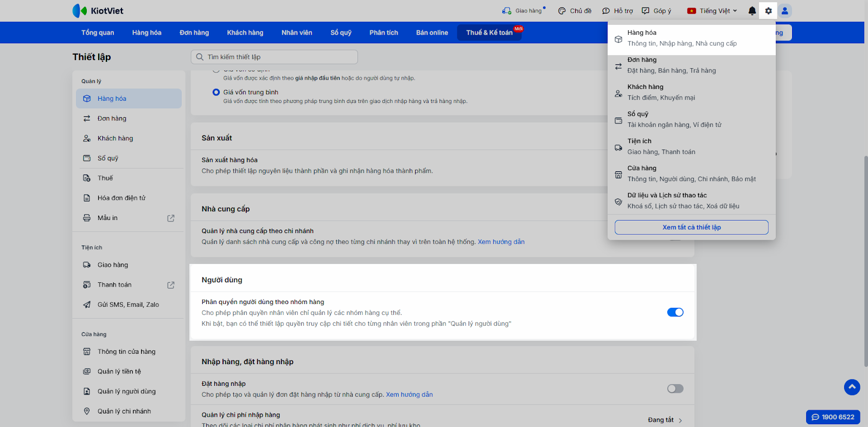Open Giao hàng under Tiện ích in the sidebar

[x=129, y=265]
